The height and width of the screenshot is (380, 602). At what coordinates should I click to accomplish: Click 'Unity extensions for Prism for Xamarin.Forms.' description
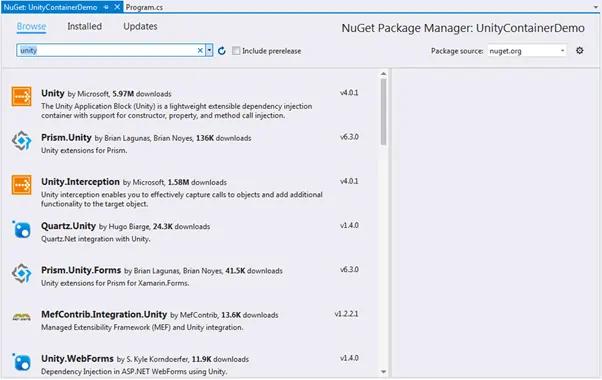tap(115, 283)
